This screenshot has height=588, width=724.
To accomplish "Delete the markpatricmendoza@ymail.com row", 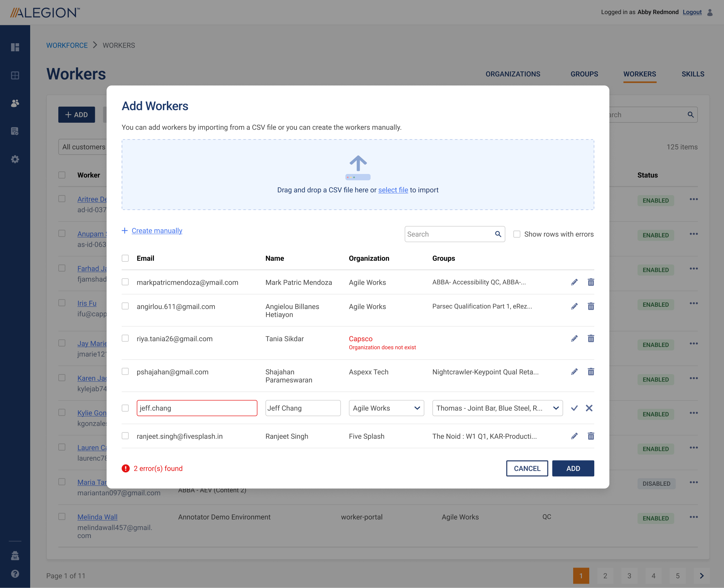I will coord(591,282).
